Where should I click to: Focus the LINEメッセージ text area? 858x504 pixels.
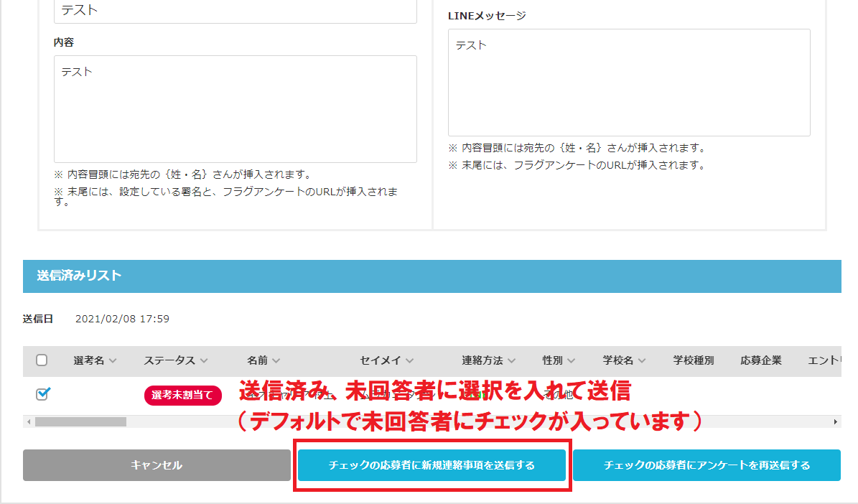(x=629, y=83)
